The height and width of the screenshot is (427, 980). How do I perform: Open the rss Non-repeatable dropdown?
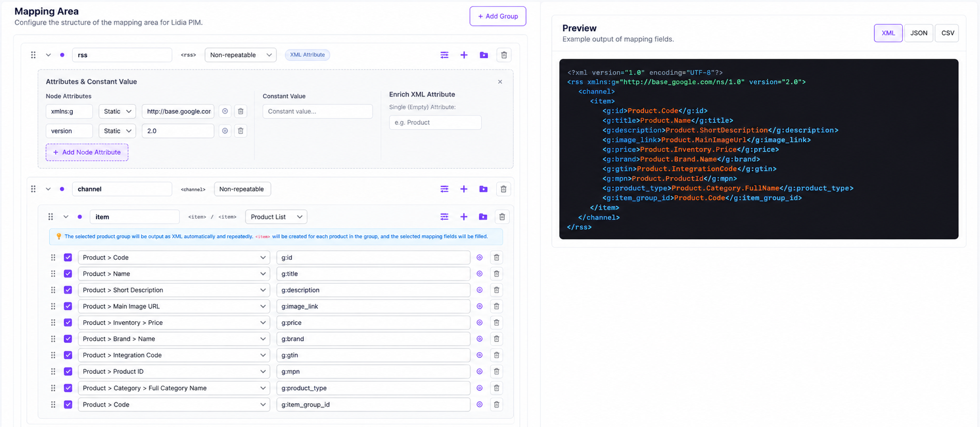(240, 55)
